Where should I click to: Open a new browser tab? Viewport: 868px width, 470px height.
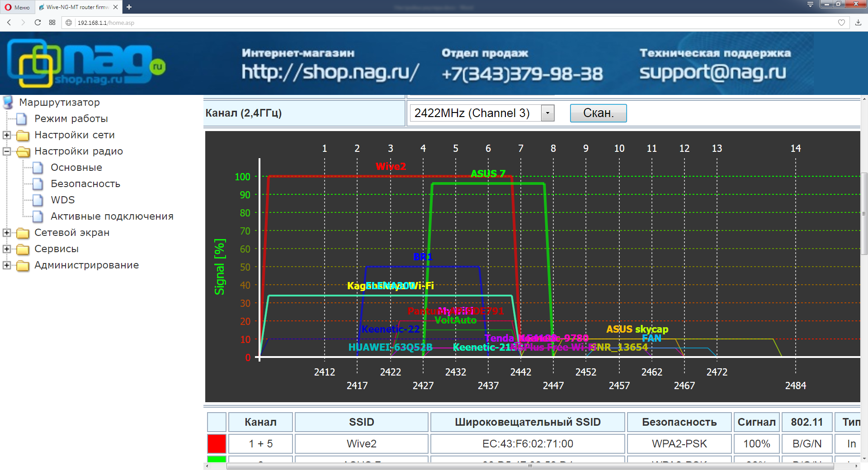129,7
